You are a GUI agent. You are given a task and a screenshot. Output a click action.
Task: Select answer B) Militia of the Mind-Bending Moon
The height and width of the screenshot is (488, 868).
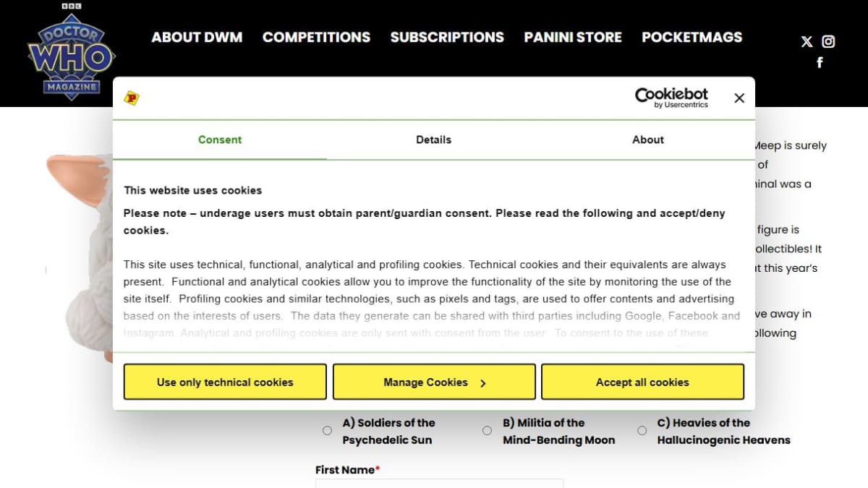487,431
